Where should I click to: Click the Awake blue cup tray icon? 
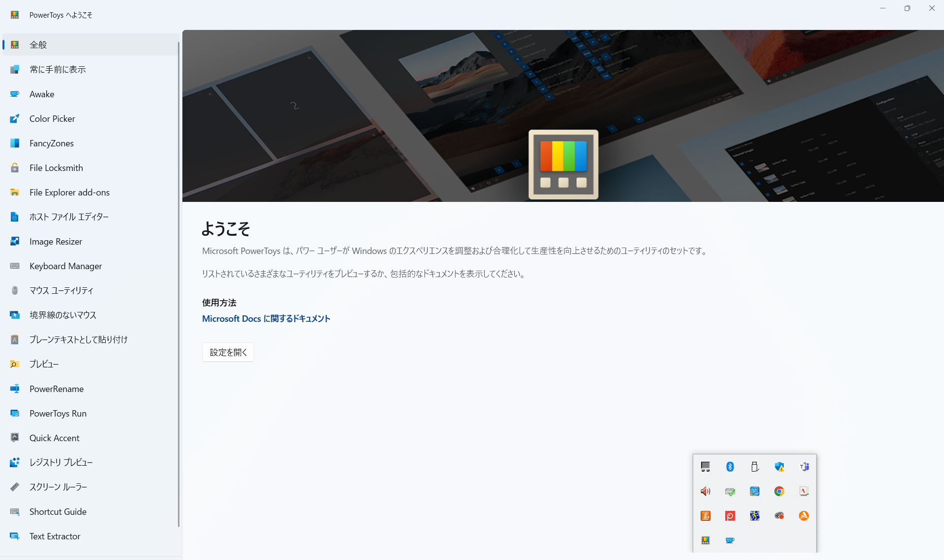pyautogui.click(x=730, y=540)
